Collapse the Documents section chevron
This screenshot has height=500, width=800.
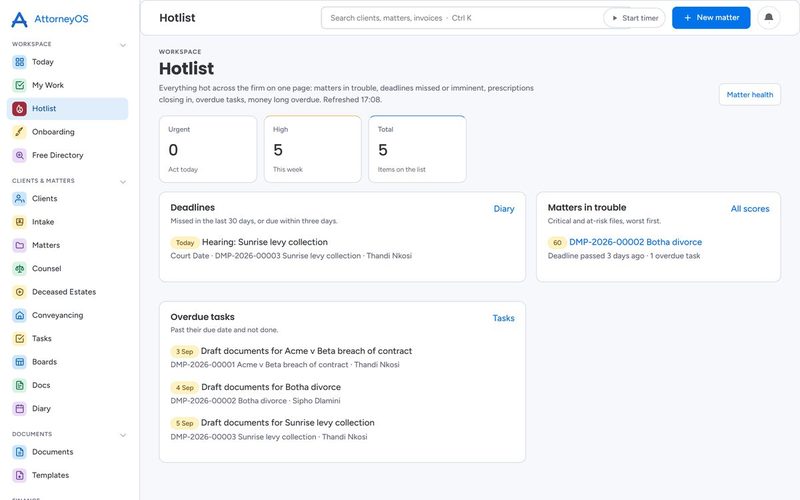(x=123, y=435)
